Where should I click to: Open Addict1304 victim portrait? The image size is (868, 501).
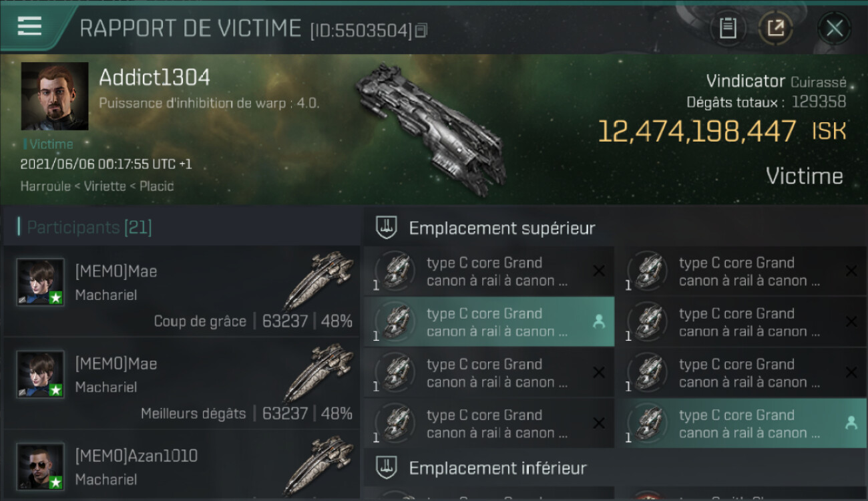point(55,96)
